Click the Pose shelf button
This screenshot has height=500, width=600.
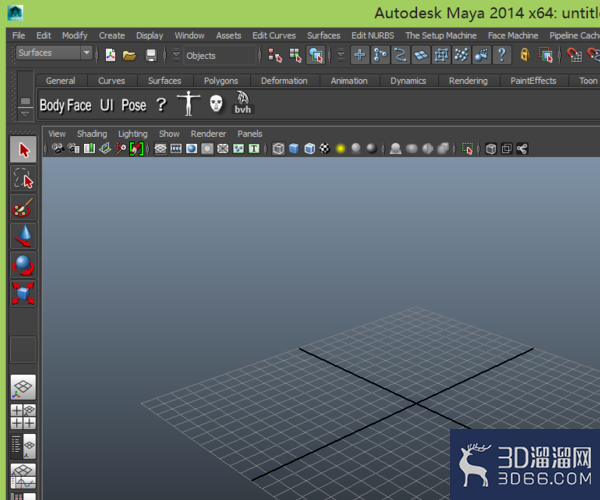(x=134, y=105)
